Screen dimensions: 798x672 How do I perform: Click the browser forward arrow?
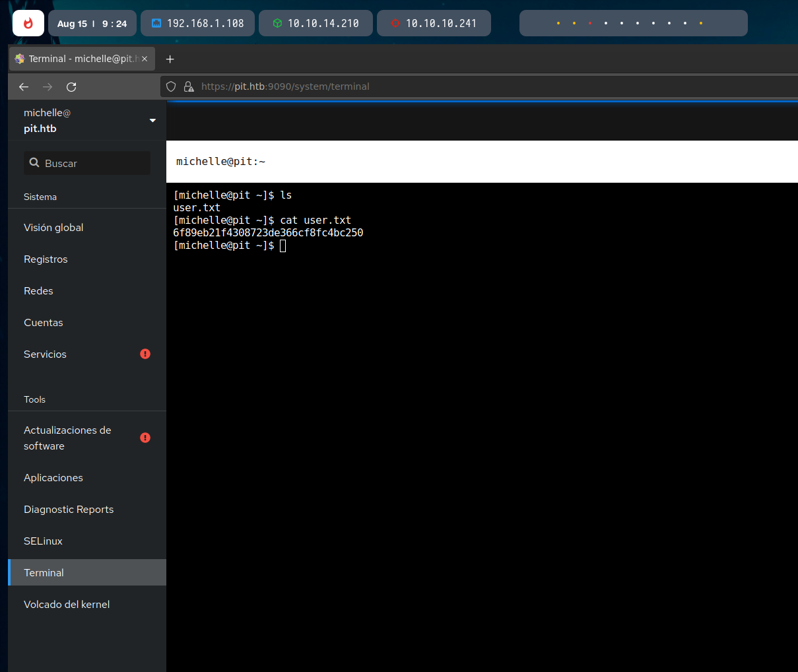48,86
